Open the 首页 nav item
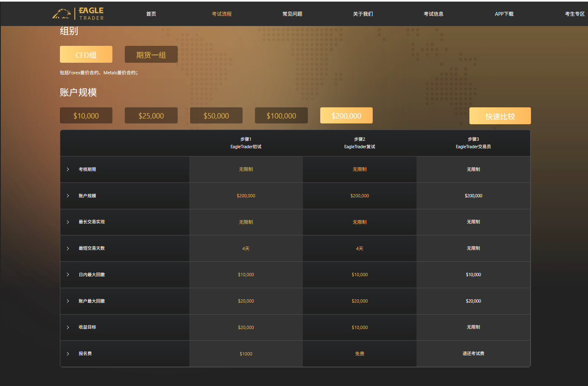Screen dimensions: 588x386 151,14
